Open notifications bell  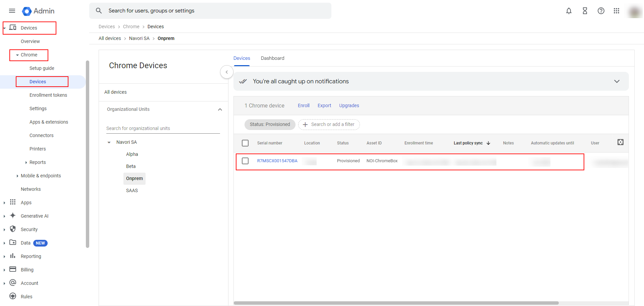point(569,11)
